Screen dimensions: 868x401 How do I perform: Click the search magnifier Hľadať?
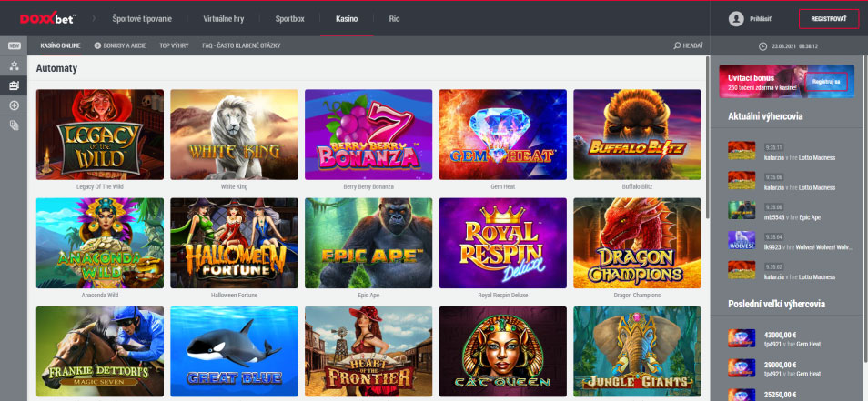tap(688, 45)
